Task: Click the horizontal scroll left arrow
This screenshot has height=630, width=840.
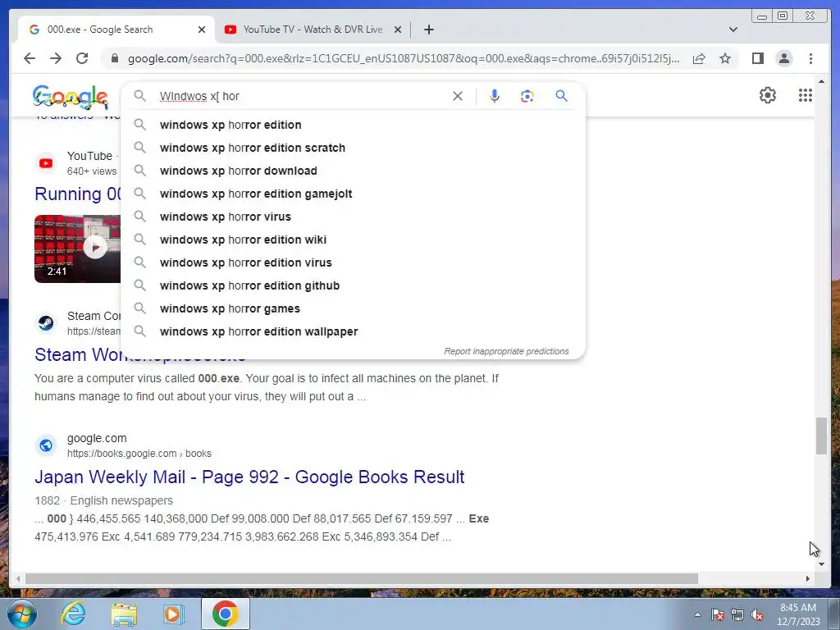Action: pos(18,579)
